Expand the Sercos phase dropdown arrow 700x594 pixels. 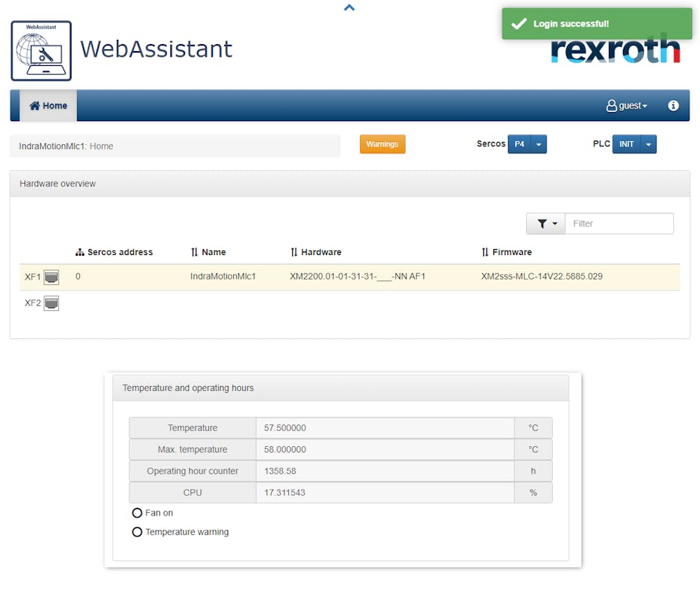click(x=539, y=144)
